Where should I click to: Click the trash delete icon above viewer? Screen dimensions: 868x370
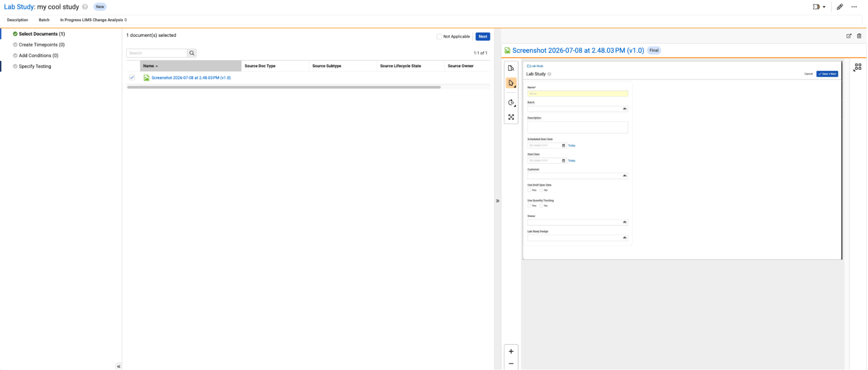(859, 36)
